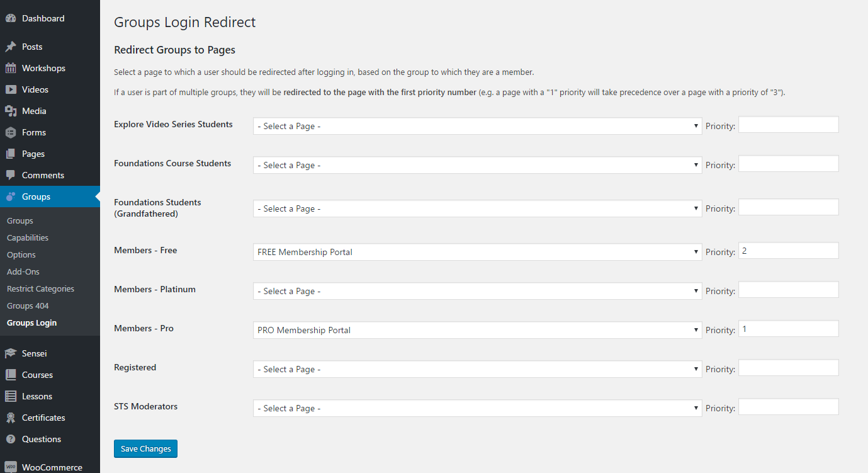Open the Capabilities submenu item
868x473 pixels.
[x=28, y=238]
